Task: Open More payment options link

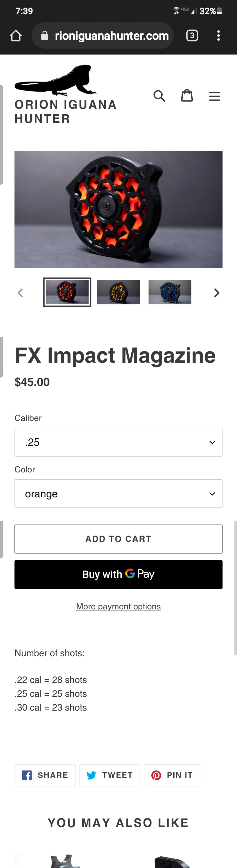Action: [118, 606]
